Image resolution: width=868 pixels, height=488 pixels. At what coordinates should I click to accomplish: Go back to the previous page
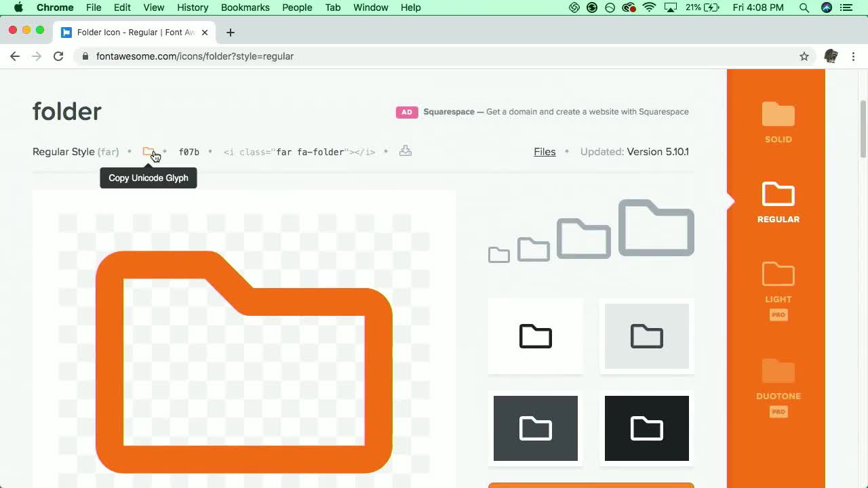click(15, 56)
